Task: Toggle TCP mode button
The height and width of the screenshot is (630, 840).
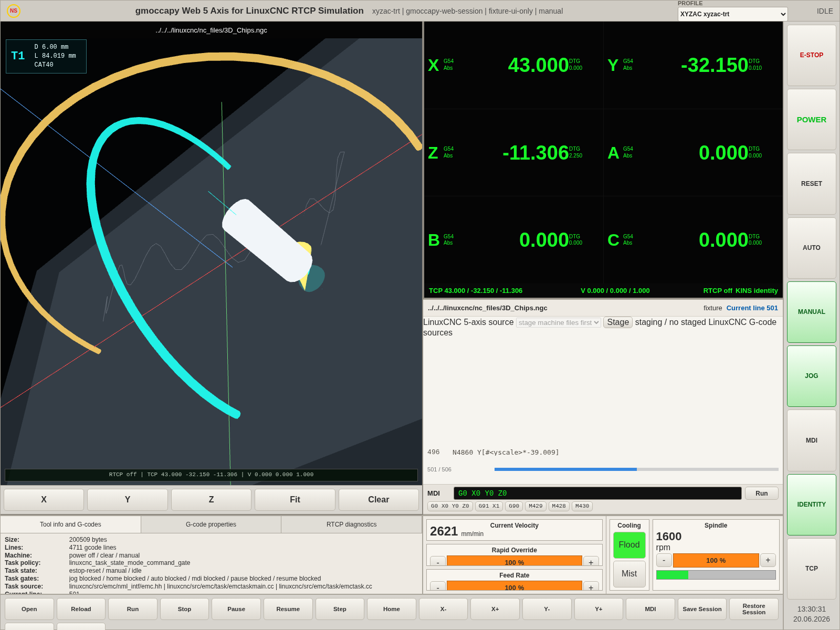Action: tap(811, 569)
